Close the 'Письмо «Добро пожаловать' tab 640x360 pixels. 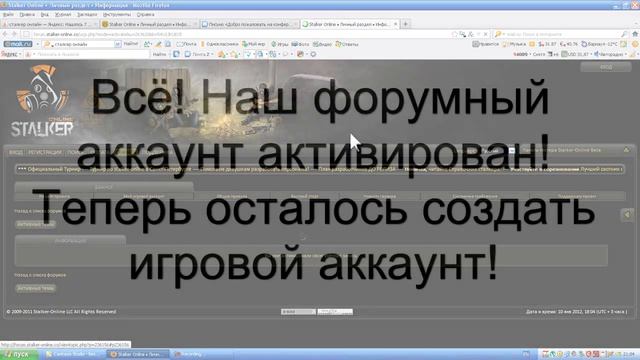(296, 24)
